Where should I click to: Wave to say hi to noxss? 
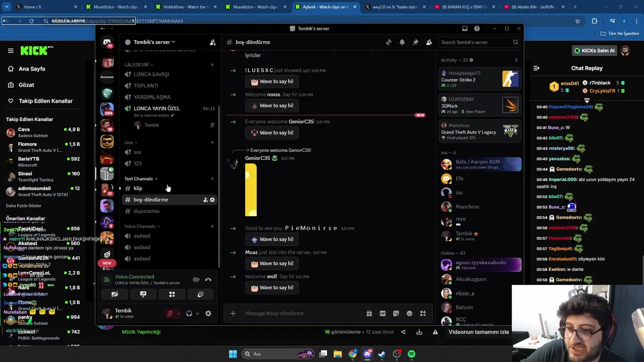click(272, 106)
